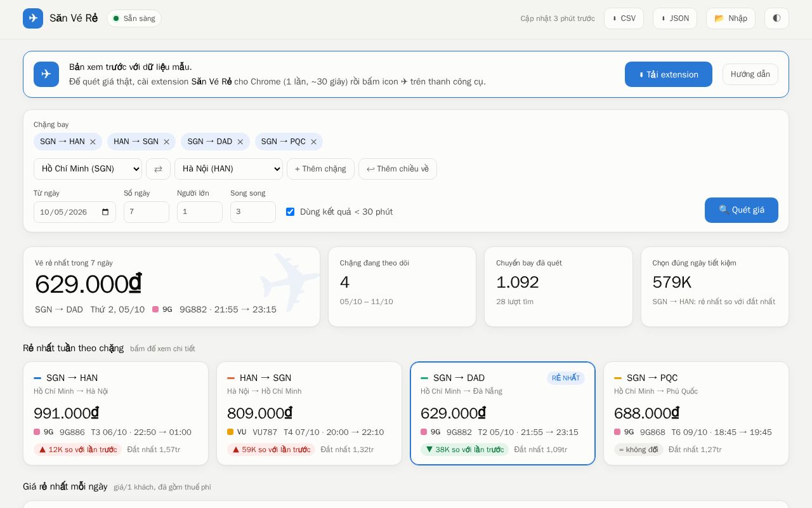Open the Hướng dẫn guide
This screenshot has height=508, width=812.
(750, 74)
